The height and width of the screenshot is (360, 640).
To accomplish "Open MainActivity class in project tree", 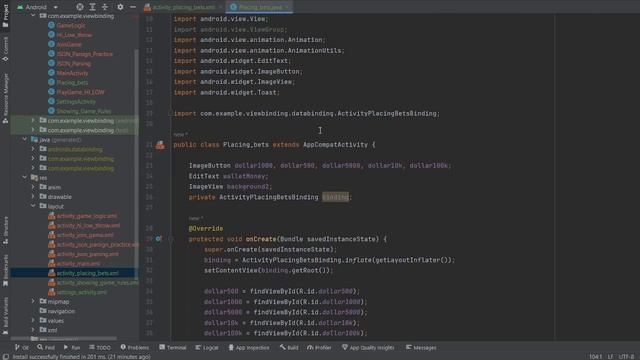I will click(72, 73).
